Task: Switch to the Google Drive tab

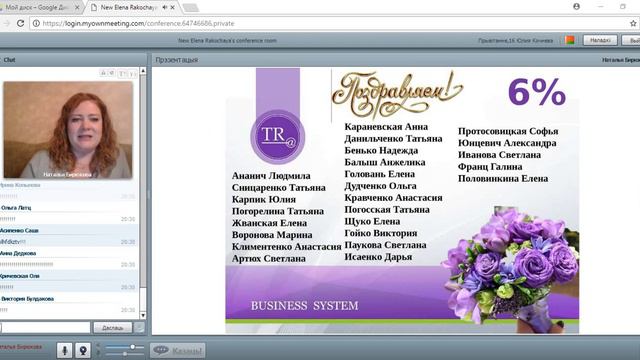Action: 39,7
